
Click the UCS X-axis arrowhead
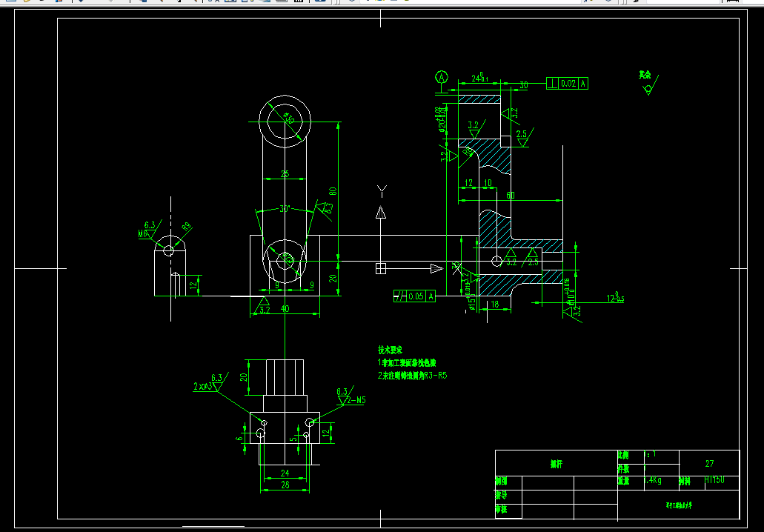pyautogui.click(x=437, y=268)
